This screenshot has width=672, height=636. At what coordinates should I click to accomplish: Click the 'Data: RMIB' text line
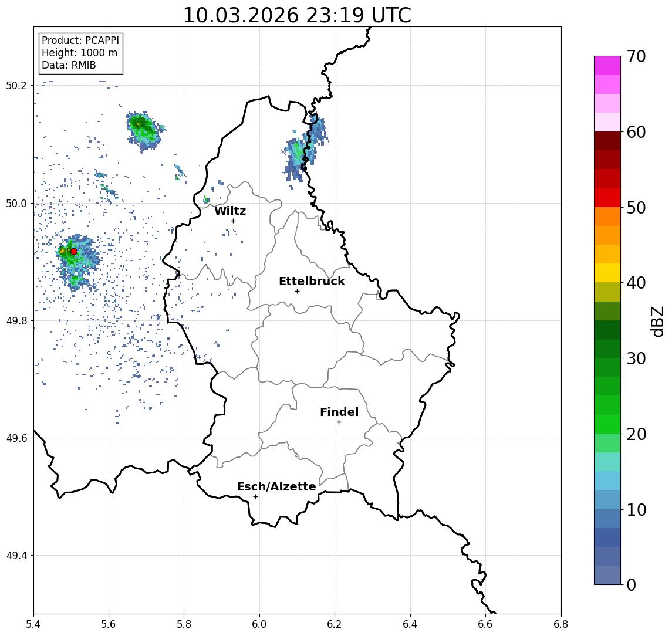(69, 65)
